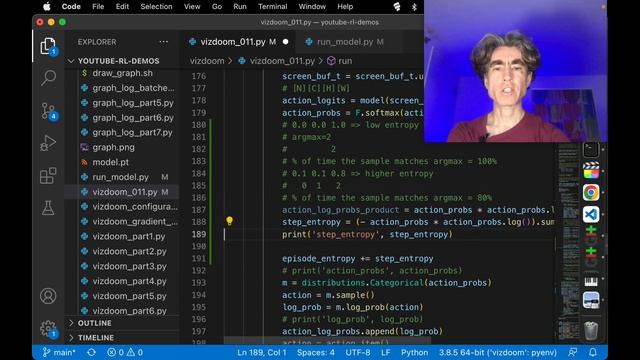The height and width of the screenshot is (360, 640).
Task: Open the errors and warnings count in status bar
Action: [x=125, y=352]
